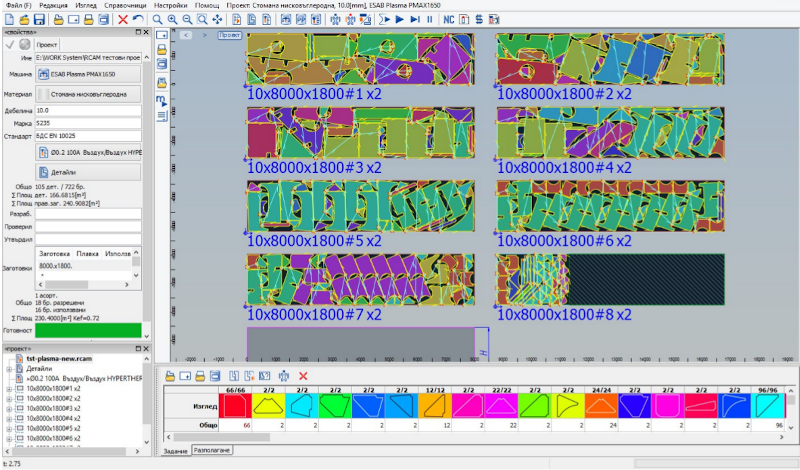The width and height of the screenshot is (800, 470).
Task: Expand the 10x8000x1800#1 x2 tree node
Action: (9, 388)
